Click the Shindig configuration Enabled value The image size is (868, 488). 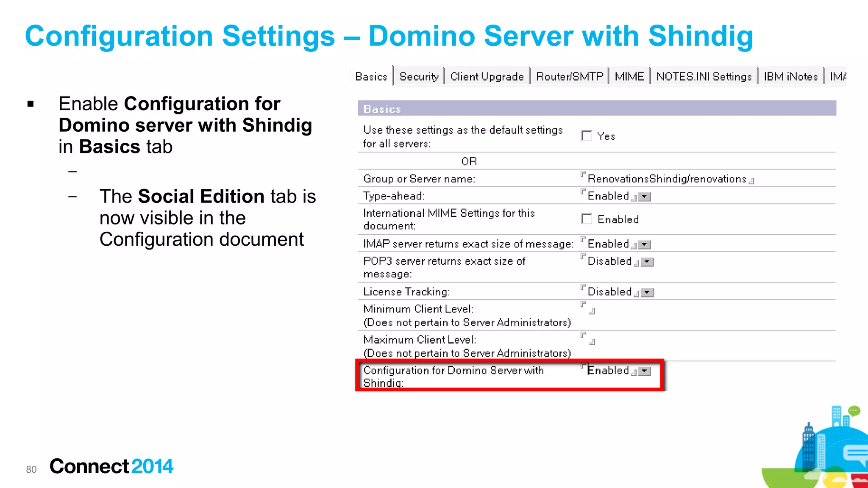click(608, 370)
